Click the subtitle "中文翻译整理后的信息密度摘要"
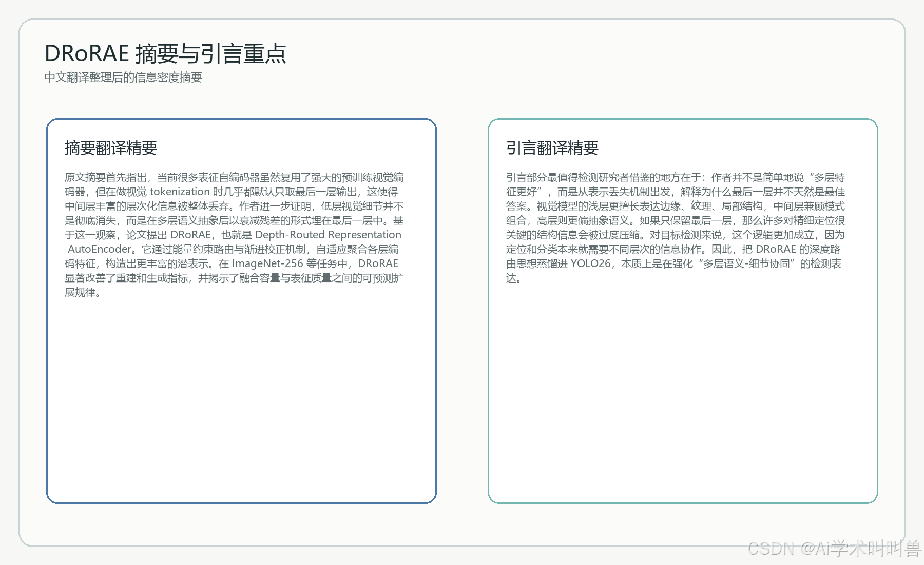This screenshot has height=565, width=924. [123, 78]
